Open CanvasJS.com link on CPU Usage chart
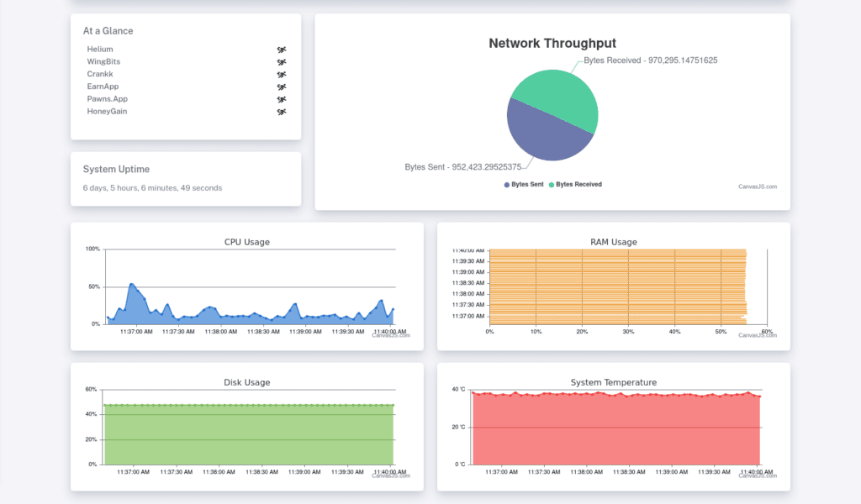Image resolution: width=861 pixels, height=504 pixels. (x=392, y=334)
